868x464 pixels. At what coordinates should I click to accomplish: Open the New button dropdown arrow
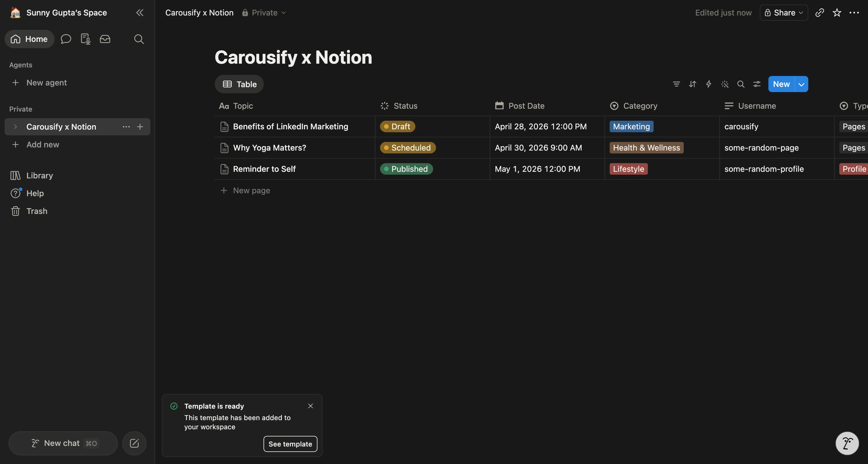802,84
